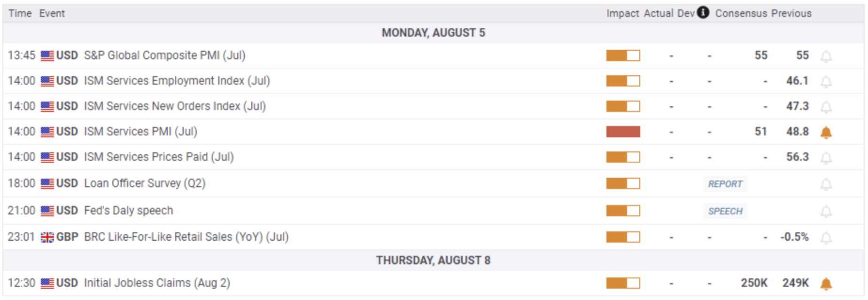Toggle alert bell for ISM Services PMI
This screenshot has width=868, height=300.
(826, 133)
